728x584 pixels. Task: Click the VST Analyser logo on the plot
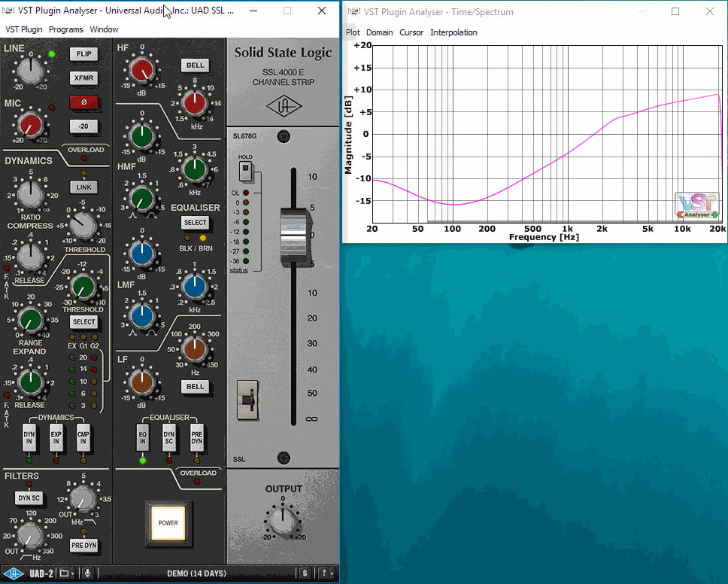pyautogui.click(x=697, y=205)
